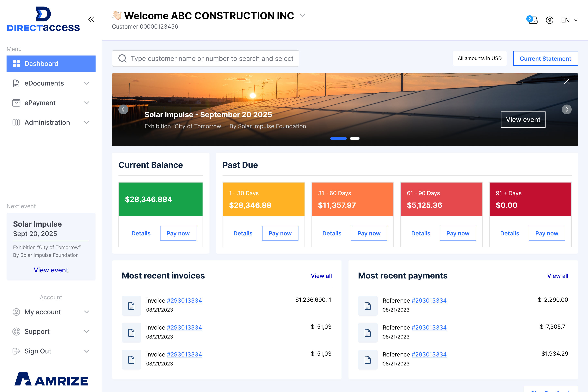Viewport: 588px width, 392px height.
Task: Open Details for Current Balance
Action: tap(141, 233)
